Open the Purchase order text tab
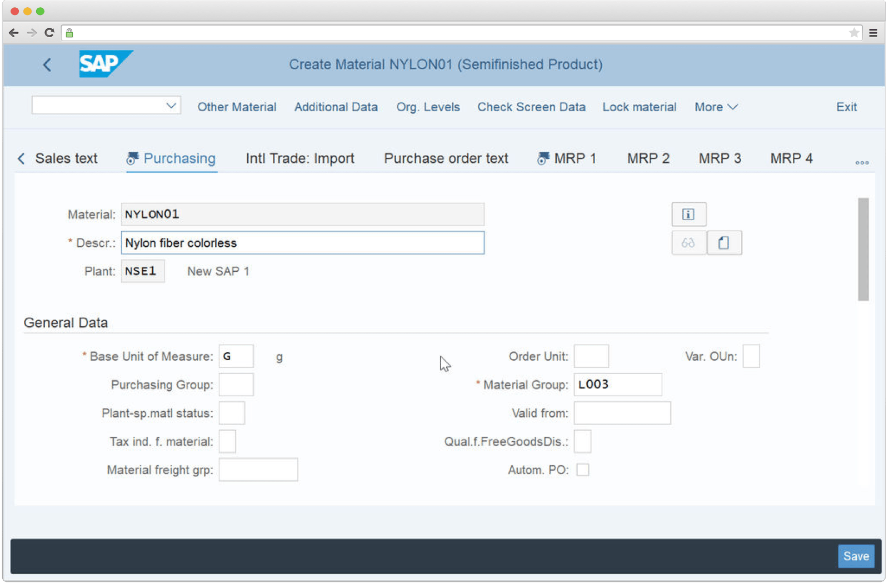The height and width of the screenshot is (588, 889). [446, 158]
